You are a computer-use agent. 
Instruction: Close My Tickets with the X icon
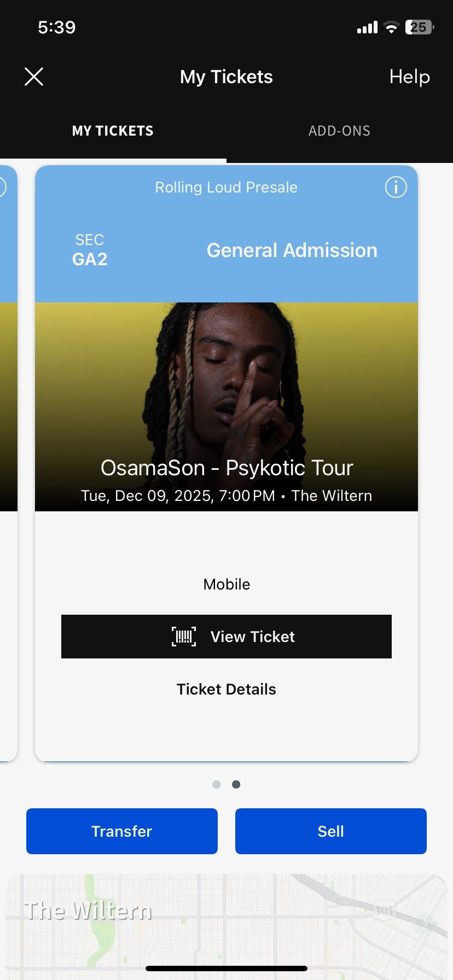click(34, 77)
